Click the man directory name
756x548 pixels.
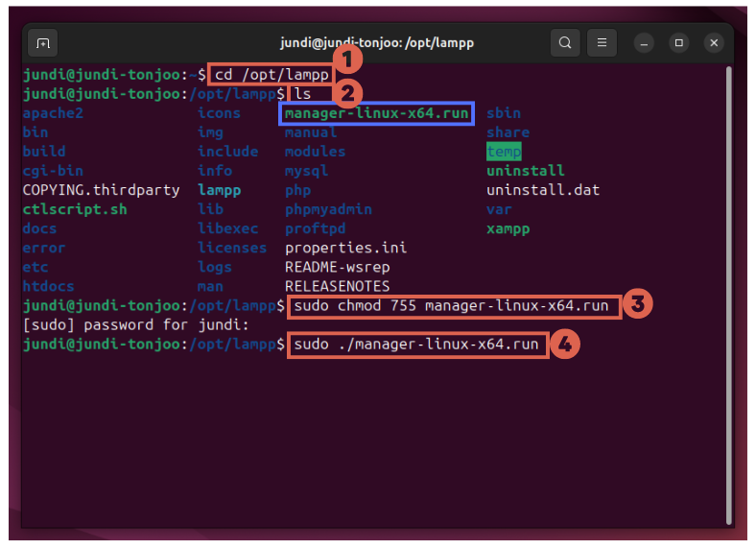tap(211, 287)
